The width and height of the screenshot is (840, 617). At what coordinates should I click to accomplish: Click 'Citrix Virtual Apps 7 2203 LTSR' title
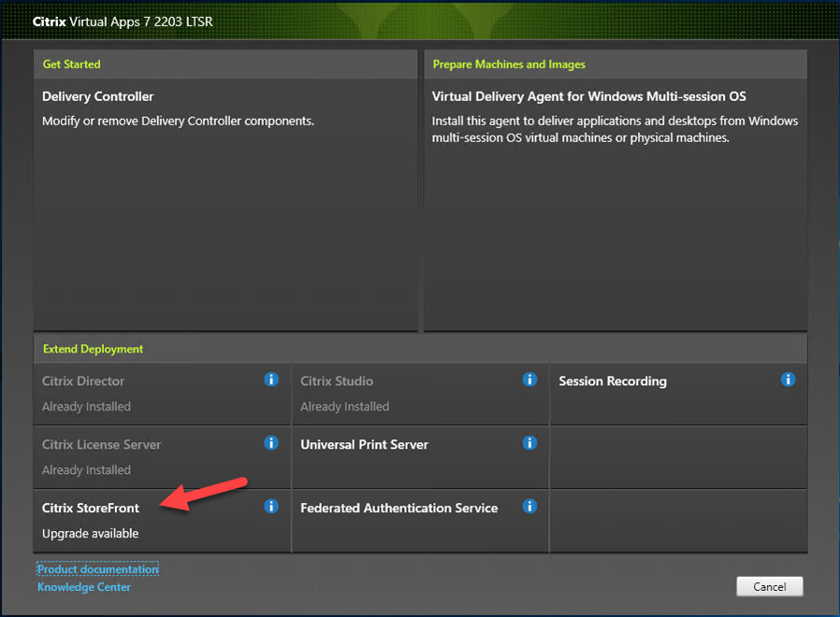click(123, 22)
